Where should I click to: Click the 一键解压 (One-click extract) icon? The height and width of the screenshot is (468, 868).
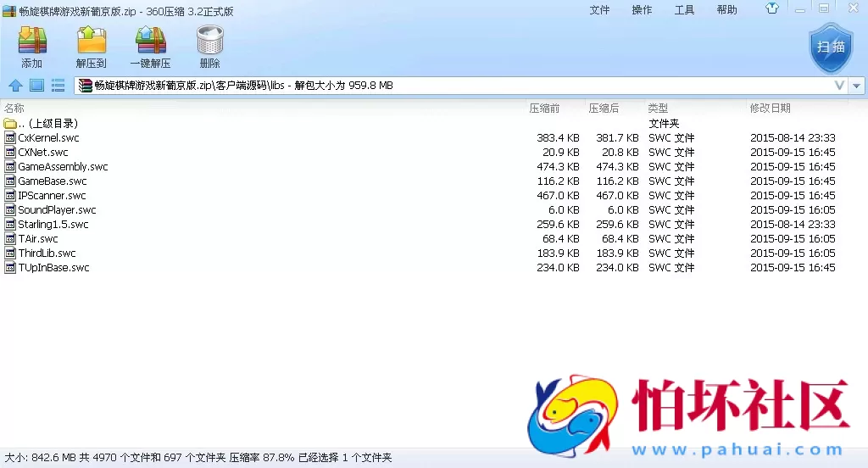pyautogui.click(x=151, y=40)
